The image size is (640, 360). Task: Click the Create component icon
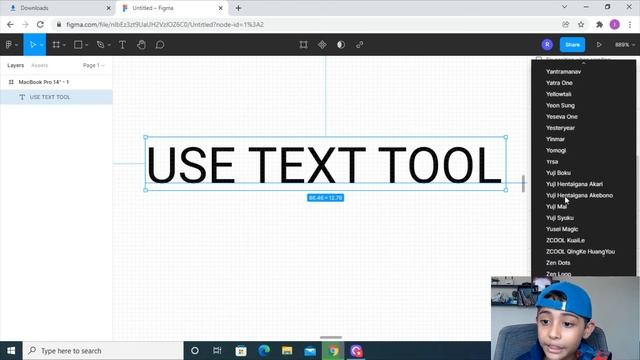tap(322, 44)
